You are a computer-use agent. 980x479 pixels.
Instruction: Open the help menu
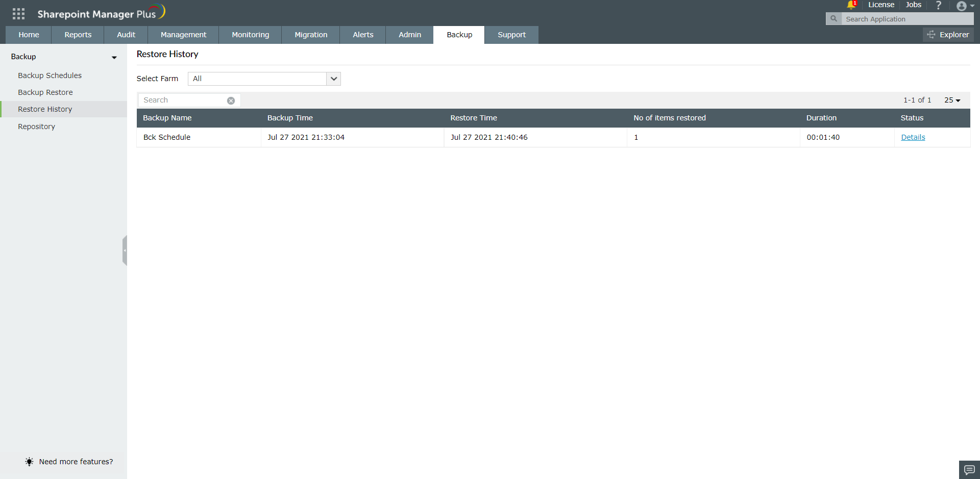(938, 6)
